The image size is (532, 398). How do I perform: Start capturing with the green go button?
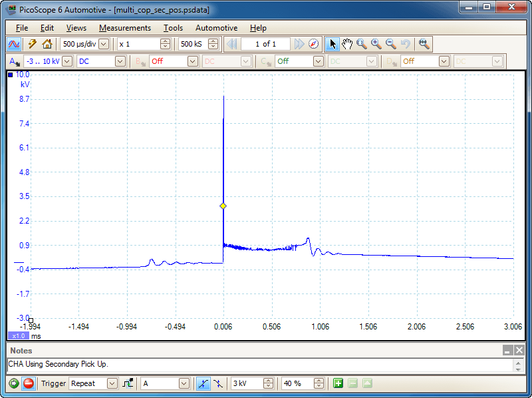point(14,383)
